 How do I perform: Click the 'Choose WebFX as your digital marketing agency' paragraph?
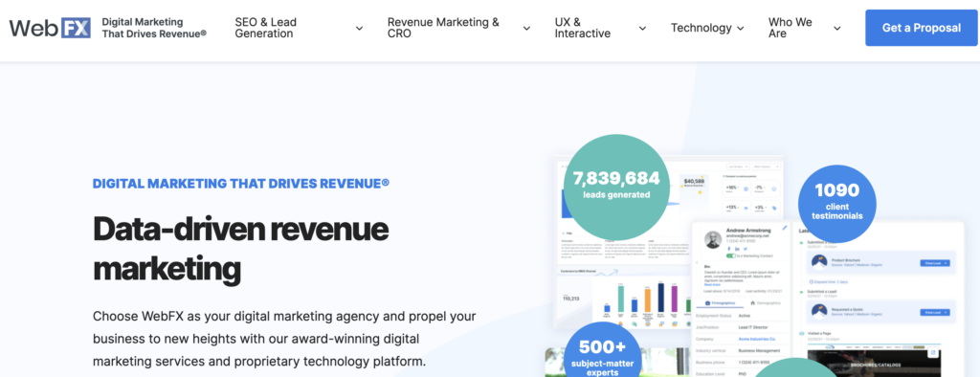(x=284, y=338)
